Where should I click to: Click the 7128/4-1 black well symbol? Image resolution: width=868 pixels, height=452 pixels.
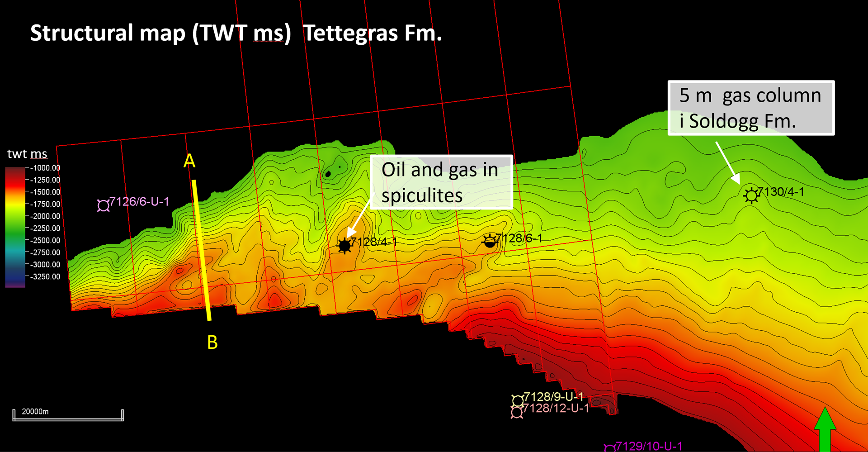point(344,246)
